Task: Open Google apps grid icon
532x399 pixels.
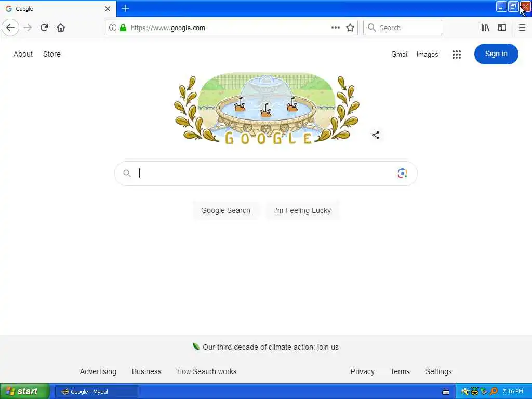Action: coord(457,54)
